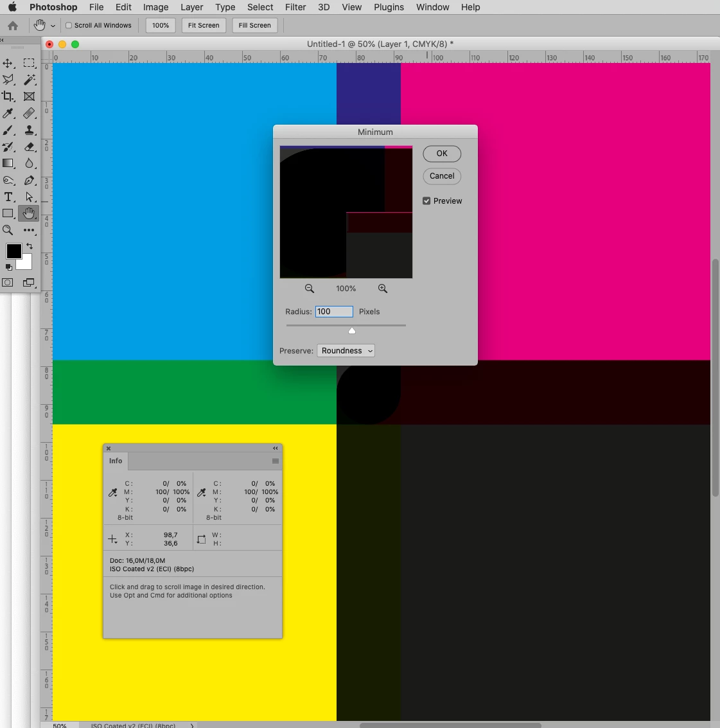Viewport: 720px width, 728px height.
Task: Open the Window menu
Action: pos(433,7)
